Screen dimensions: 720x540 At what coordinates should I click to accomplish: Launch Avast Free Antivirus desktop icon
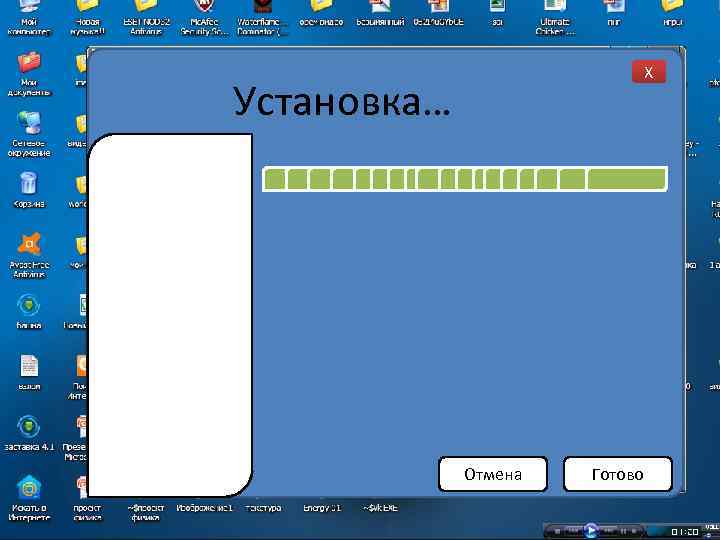pyautogui.click(x=29, y=255)
